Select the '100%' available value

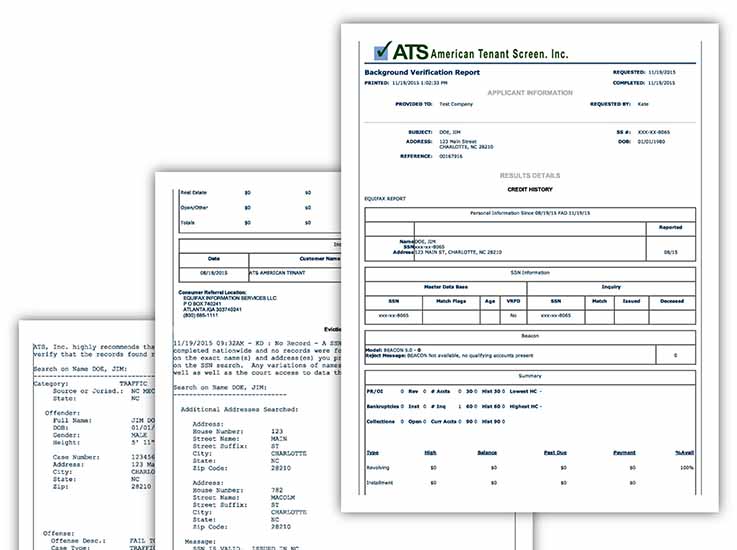[x=687, y=468]
